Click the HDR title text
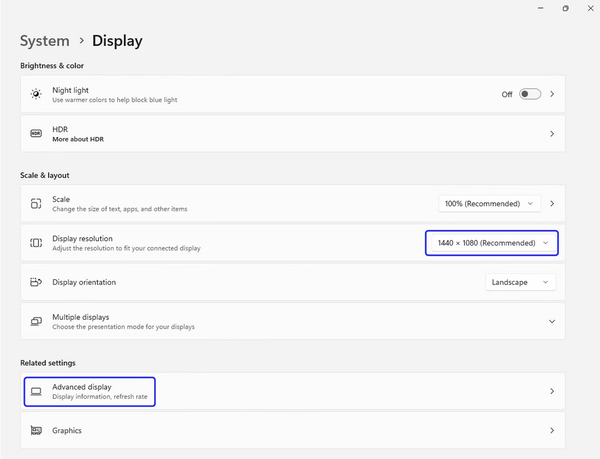Viewport: 600px width, 459px height. tap(60, 129)
